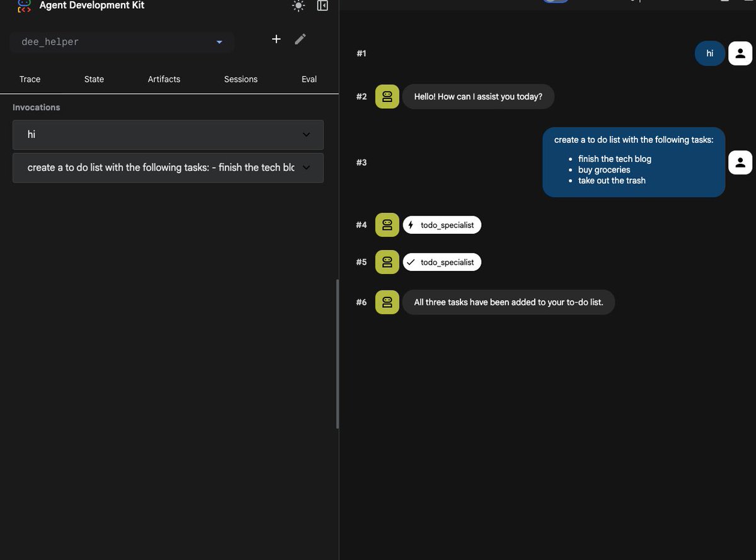This screenshot has width=756, height=560.
Task: Toggle the light/dark theme sun icon
Action: click(x=299, y=6)
